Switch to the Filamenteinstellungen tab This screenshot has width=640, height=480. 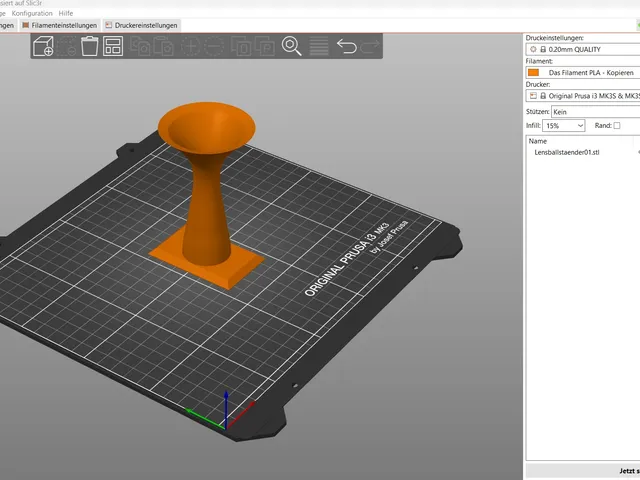tap(60, 25)
